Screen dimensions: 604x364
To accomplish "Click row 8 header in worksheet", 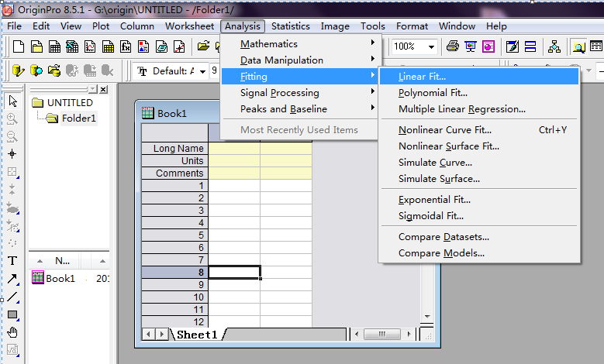I will point(175,273).
